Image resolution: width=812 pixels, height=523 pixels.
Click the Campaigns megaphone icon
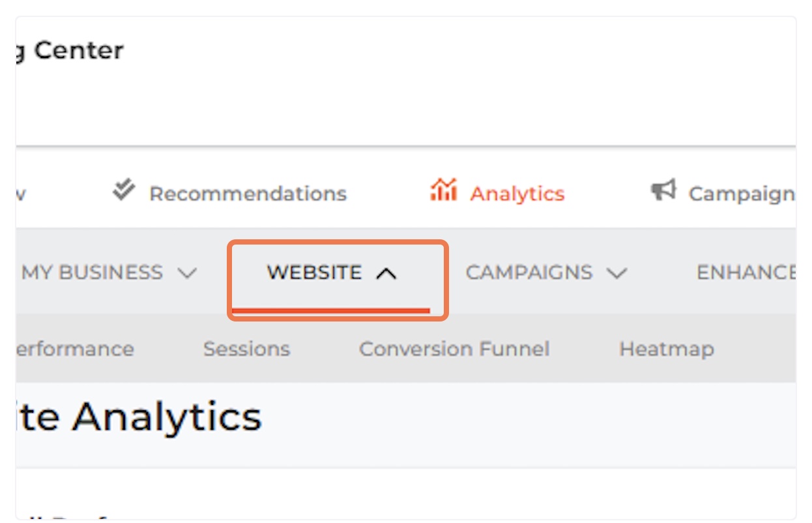tap(663, 190)
